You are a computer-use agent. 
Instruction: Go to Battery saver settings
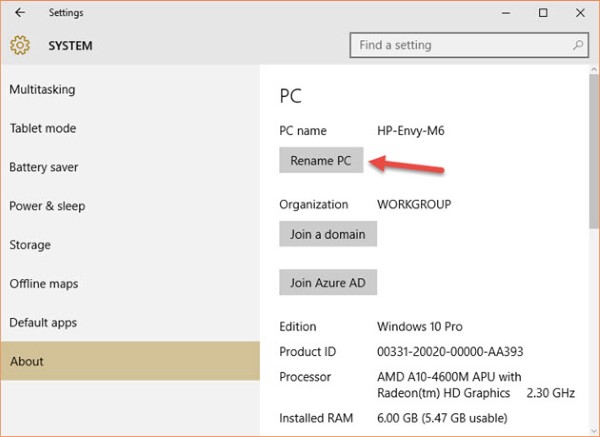pos(44,168)
